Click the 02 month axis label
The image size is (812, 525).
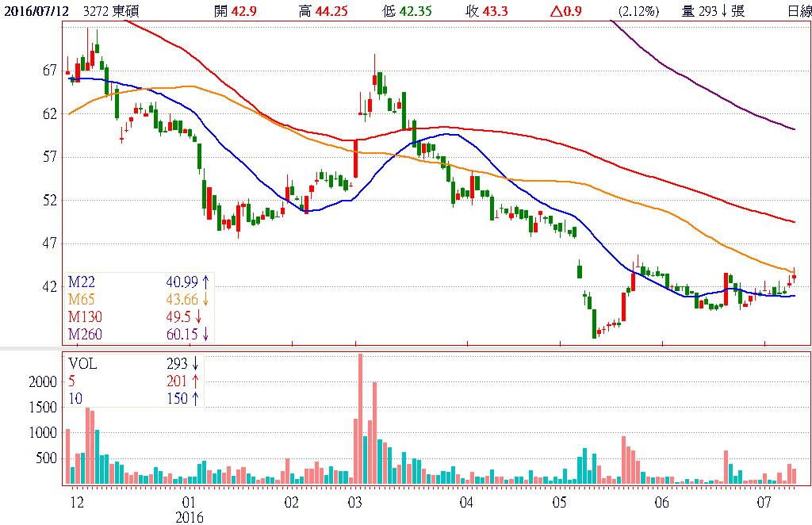(292, 502)
